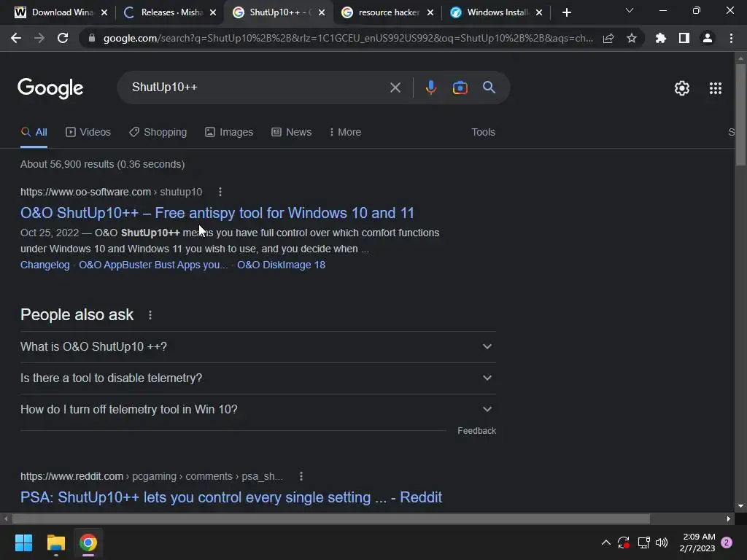Screen dimensions: 747x560
Task: Close the resource hacker tab
Action: point(430,12)
